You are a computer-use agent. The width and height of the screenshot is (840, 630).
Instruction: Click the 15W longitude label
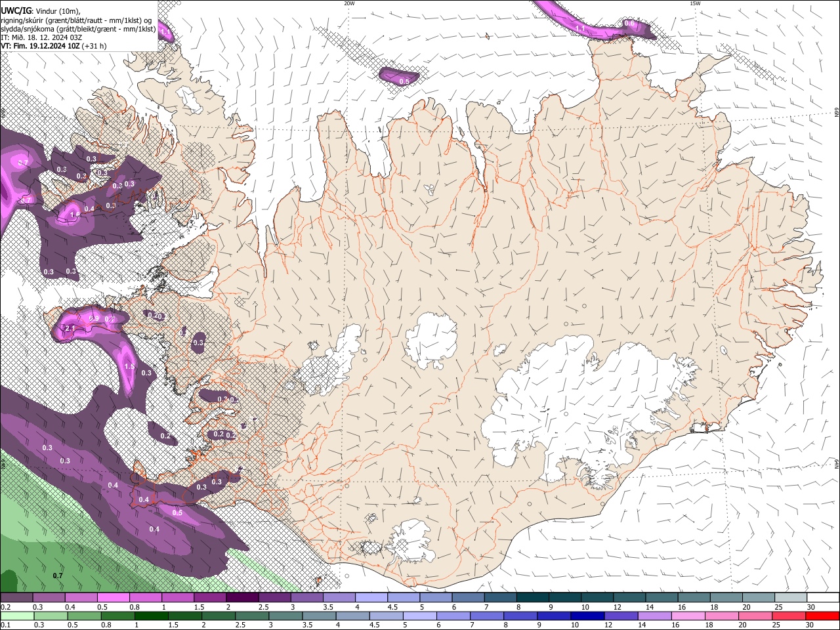(x=695, y=3)
